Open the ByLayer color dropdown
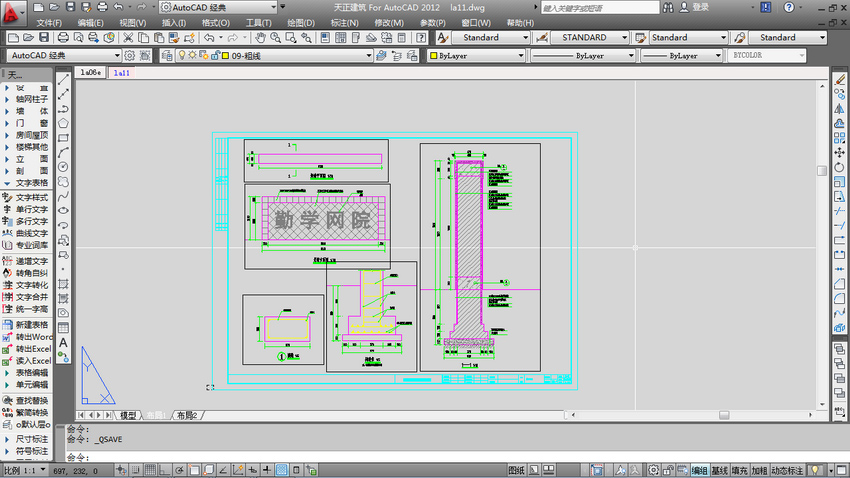The height and width of the screenshot is (478, 850). (x=476, y=55)
